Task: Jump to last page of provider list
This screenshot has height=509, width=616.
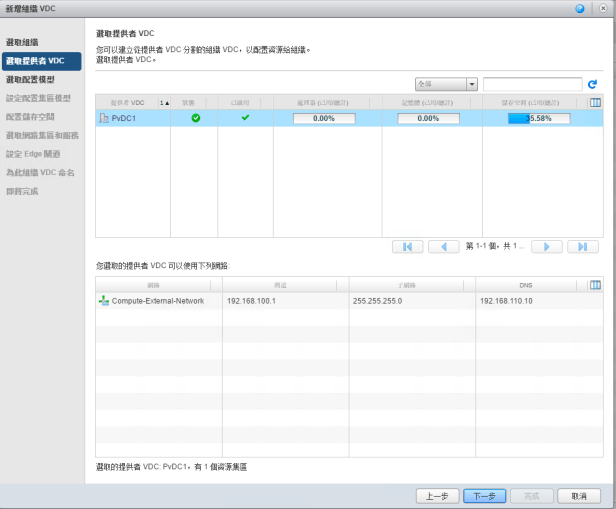Action: (582, 246)
